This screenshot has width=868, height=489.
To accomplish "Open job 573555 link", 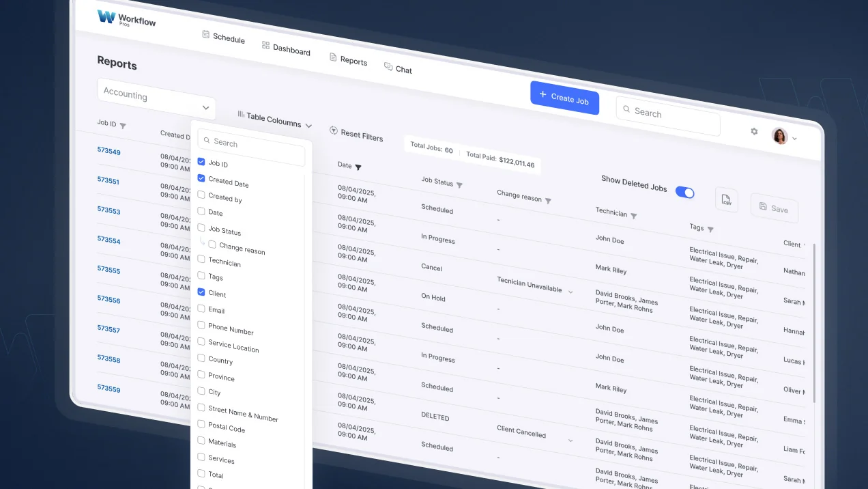I will [108, 270].
